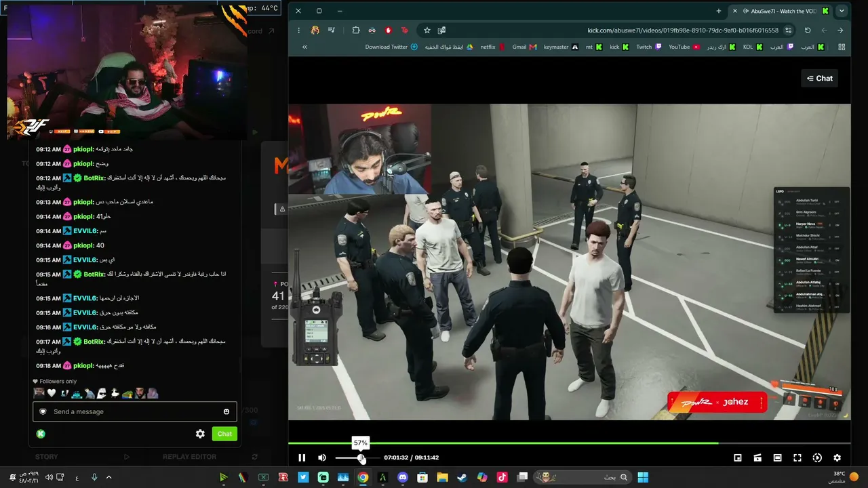Image resolution: width=868 pixels, height=488 pixels.
Task: Open the taskbar weather widget
Action: pyautogui.click(x=845, y=477)
